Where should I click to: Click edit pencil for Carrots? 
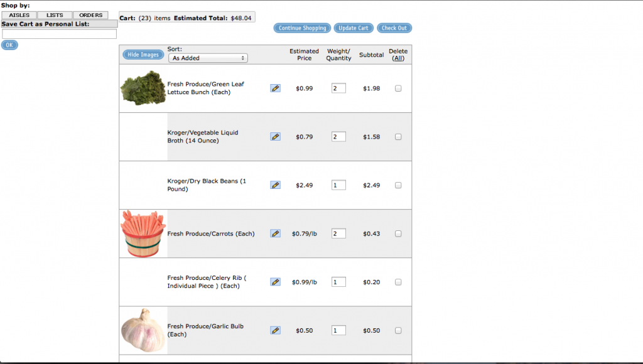pyautogui.click(x=275, y=233)
